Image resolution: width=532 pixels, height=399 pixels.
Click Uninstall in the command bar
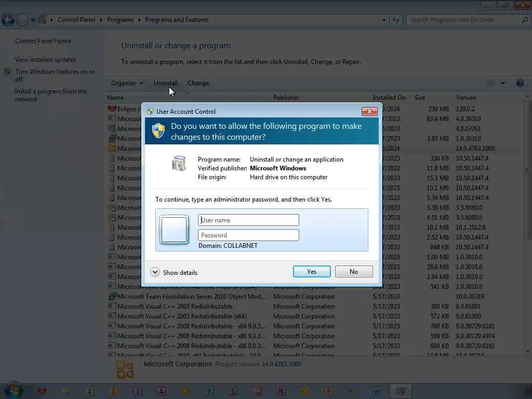[166, 83]
